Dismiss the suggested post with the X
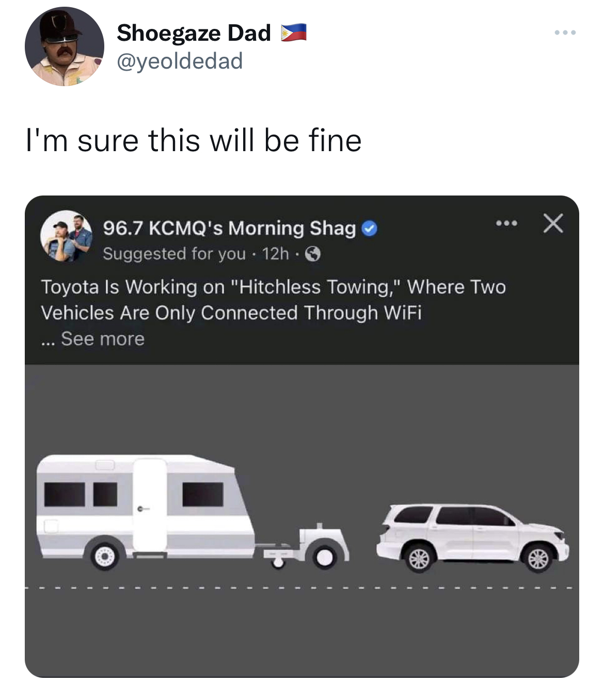604x700 pixels. 553,224
